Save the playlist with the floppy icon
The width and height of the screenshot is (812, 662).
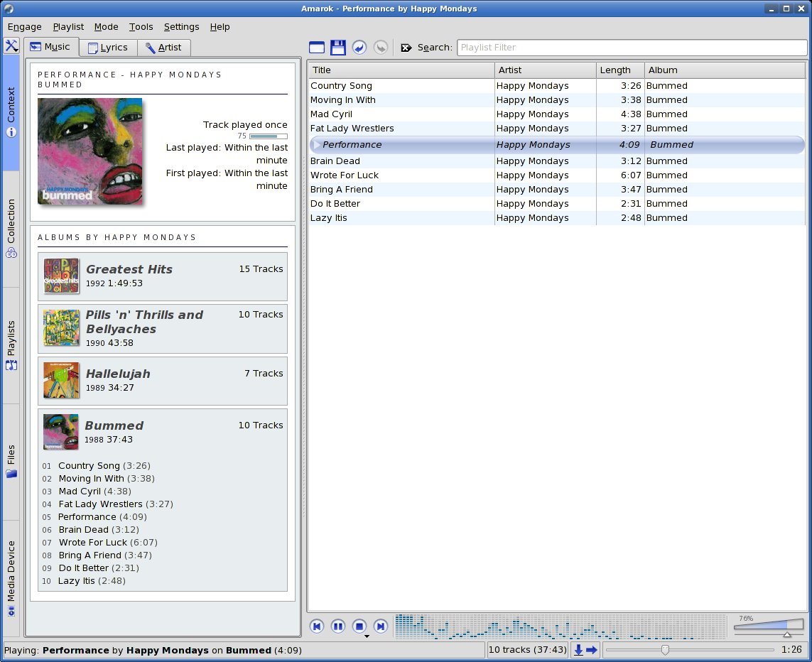tap(338, 48)
